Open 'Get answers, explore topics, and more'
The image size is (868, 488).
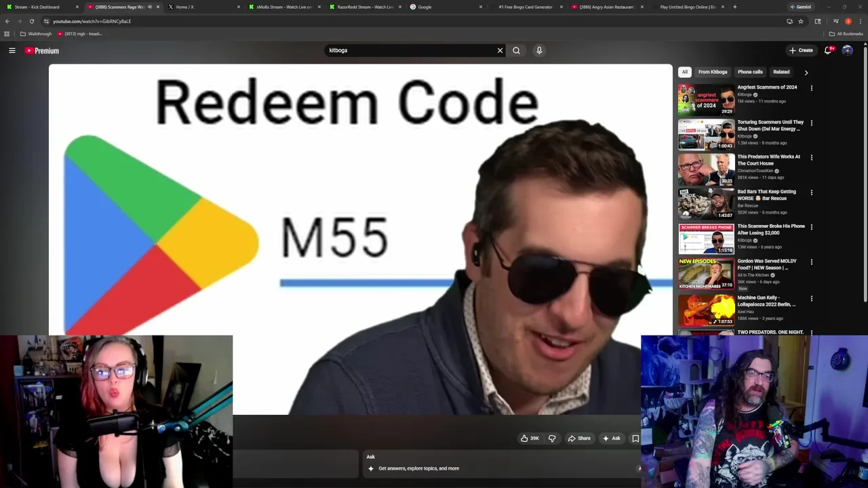418,468
